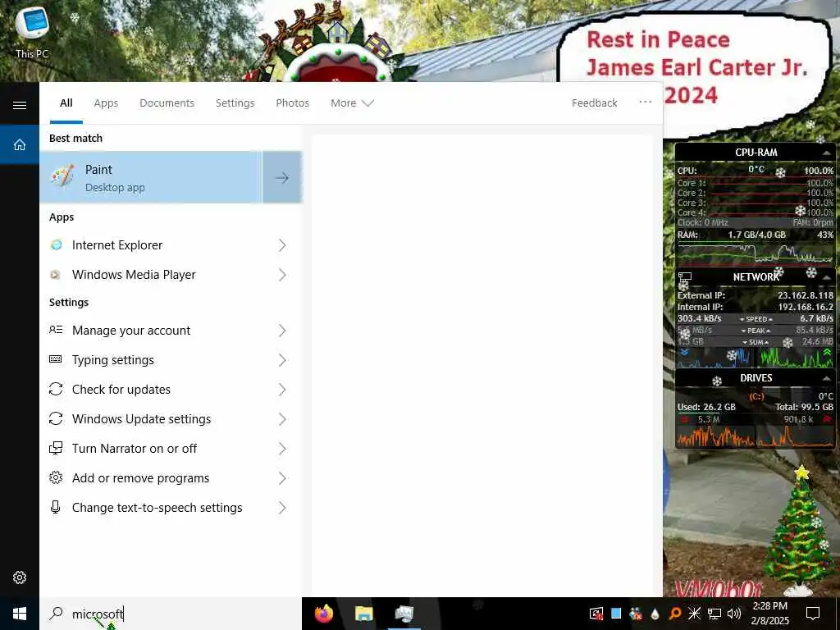Click the Typing settings keyboard icon
The image size is (840, 630).
(x=56, y=359)
